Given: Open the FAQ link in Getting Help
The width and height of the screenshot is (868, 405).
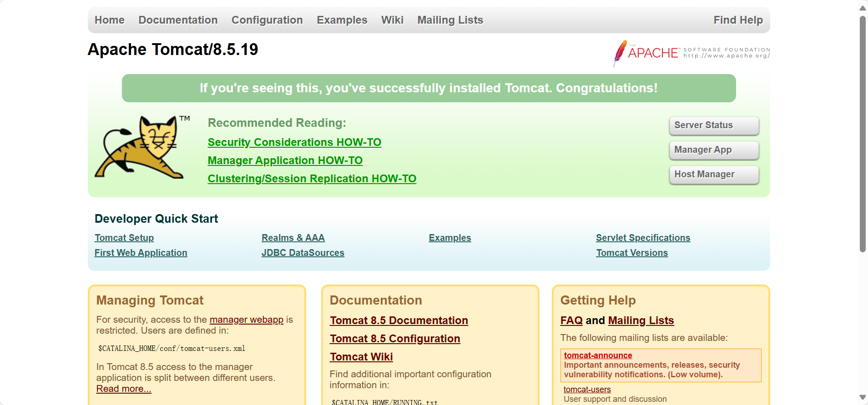Looking at the screenshot, I should point(571,320).
